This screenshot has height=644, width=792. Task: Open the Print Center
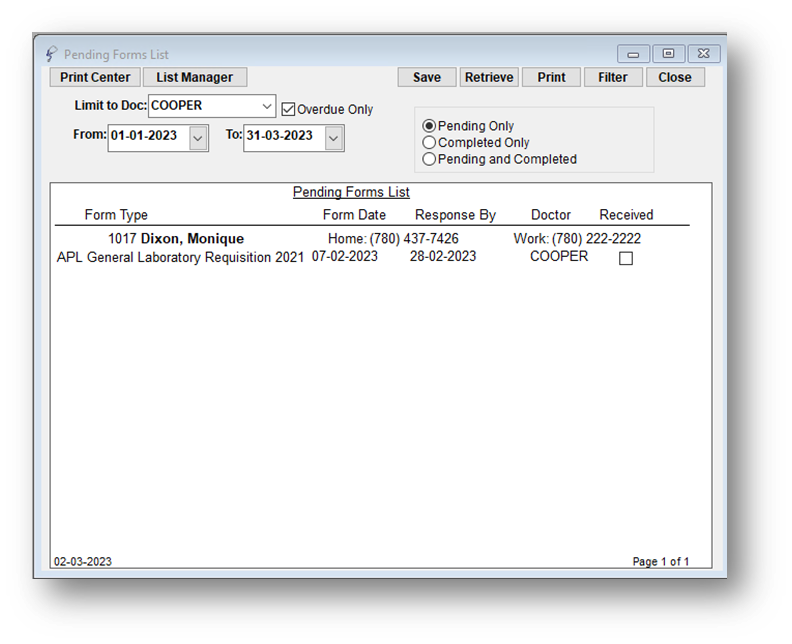click(x=95, y=77)
